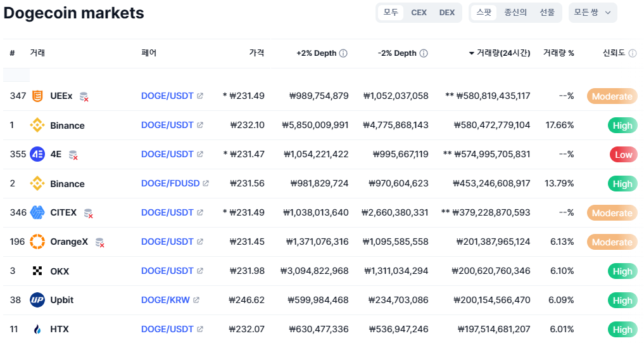Click the CITEX exchange logo
The height and width of the screenshot is (343, 644).
pyautogui.click(x=37, y=212)
